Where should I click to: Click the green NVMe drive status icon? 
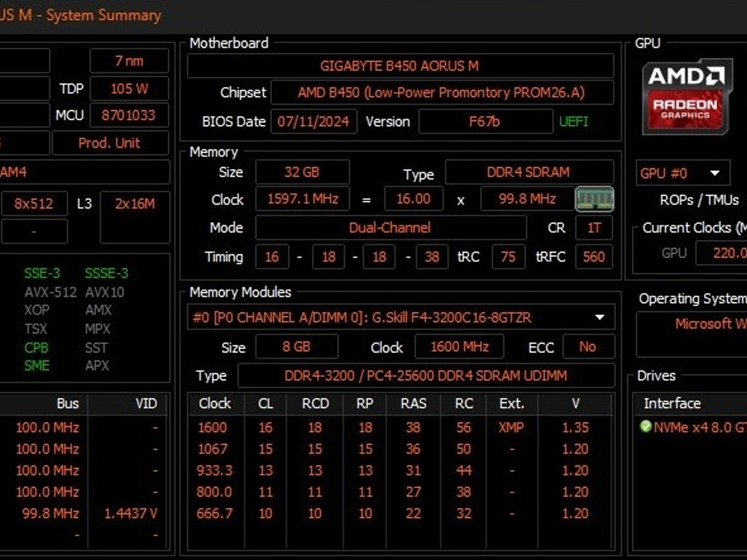646,426
